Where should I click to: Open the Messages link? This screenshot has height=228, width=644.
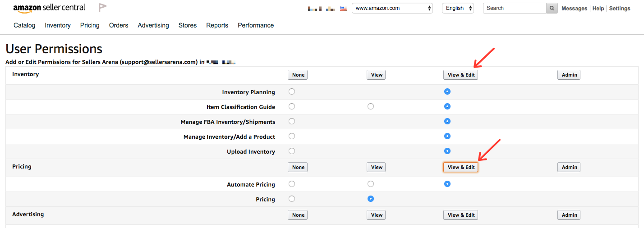[x=574, y=9]
